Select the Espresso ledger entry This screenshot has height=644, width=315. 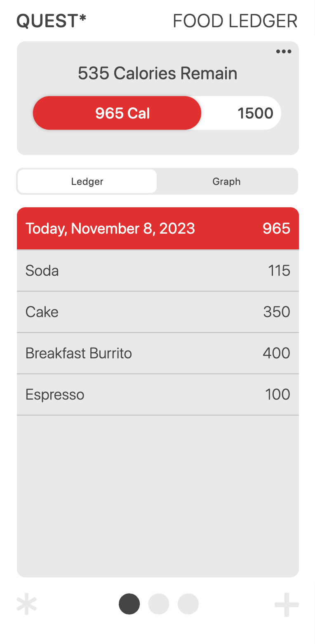pyautogui.click(x=157, y=395)
